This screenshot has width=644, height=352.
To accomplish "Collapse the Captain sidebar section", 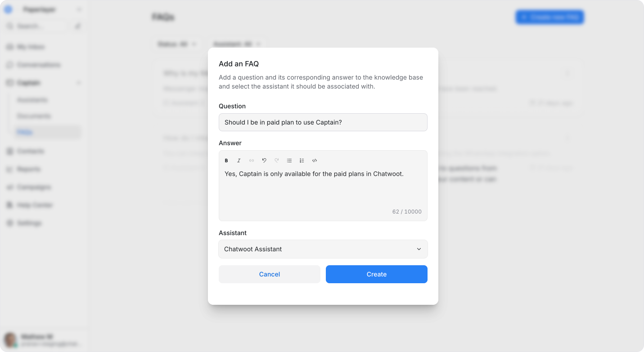I will pos(79,83).
